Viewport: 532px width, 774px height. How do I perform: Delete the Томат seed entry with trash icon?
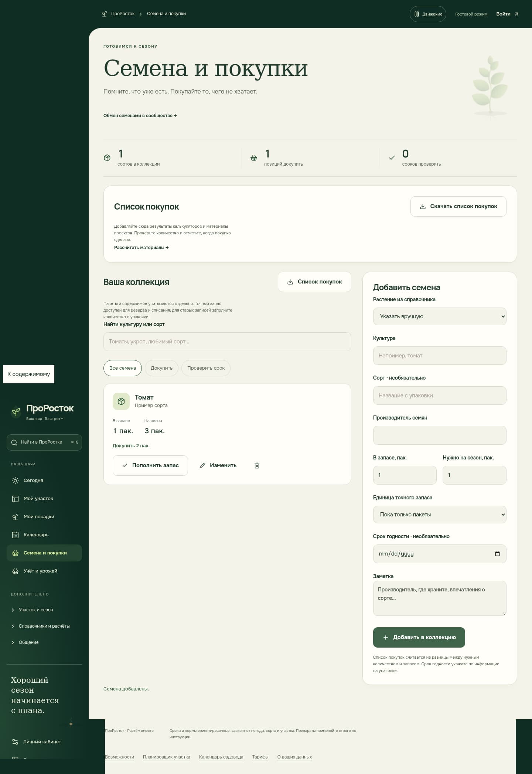[x=257, y=465]
